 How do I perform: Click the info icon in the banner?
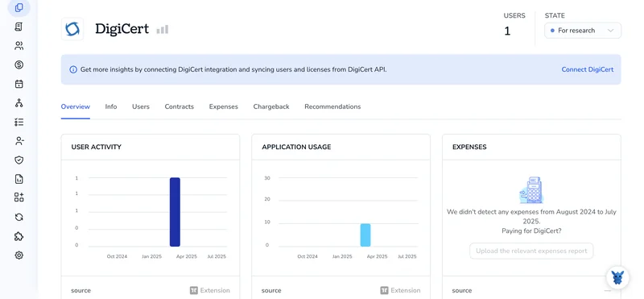(73, 69)
